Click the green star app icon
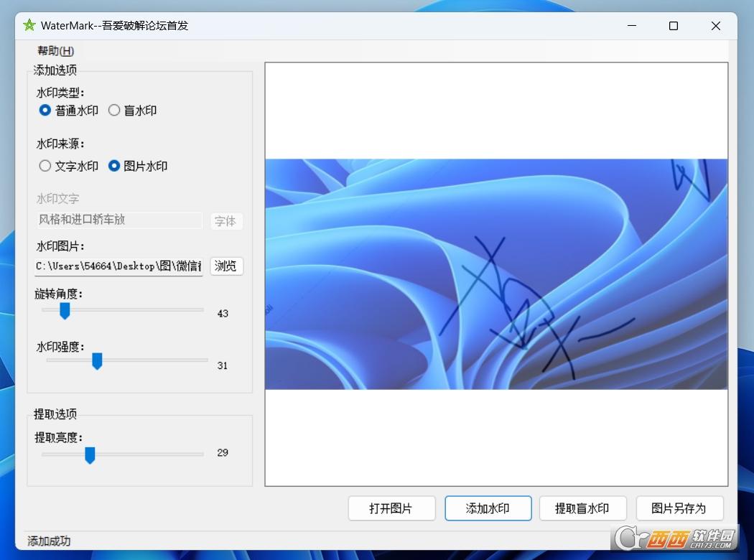Screen dimensions: 754x560 point(29,25)
